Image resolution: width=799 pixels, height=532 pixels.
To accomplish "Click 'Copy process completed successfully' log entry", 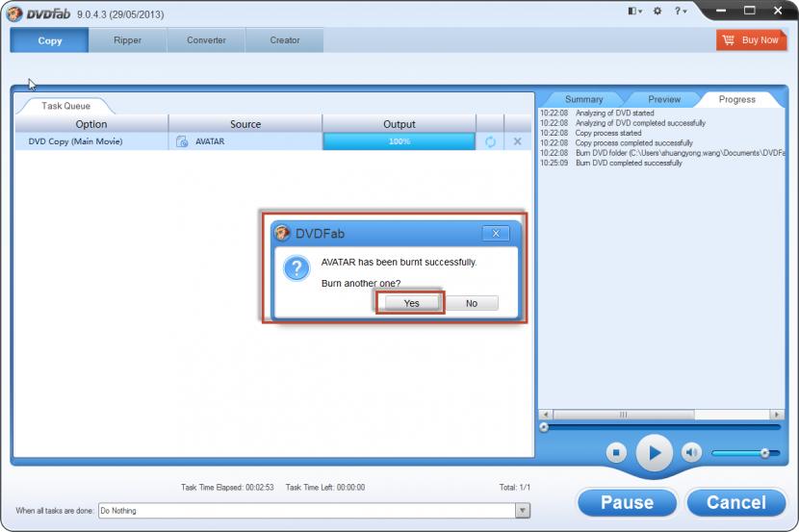I will click(x=633, y=143).
